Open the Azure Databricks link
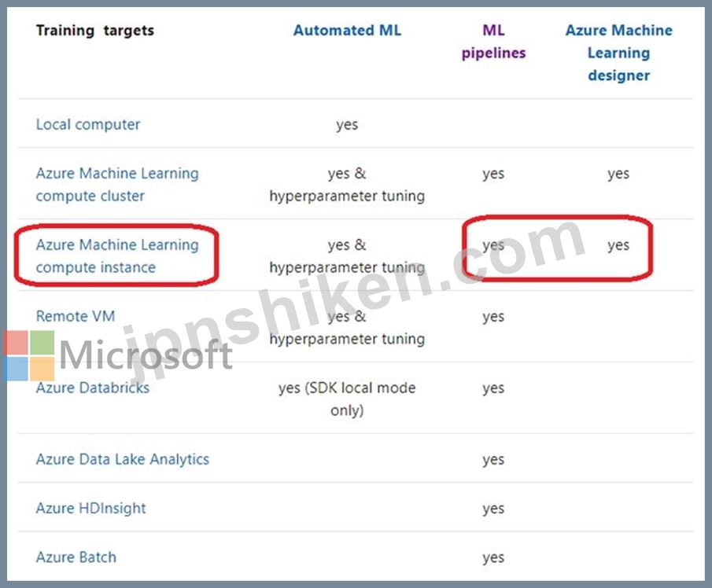 (x=92, y=388)
